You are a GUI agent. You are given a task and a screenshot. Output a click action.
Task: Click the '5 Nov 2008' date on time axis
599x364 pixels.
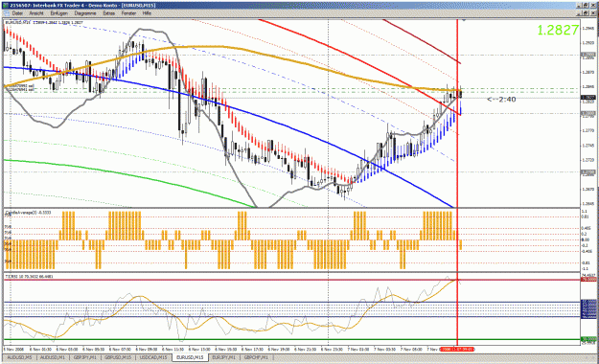[x=13, y=349]
